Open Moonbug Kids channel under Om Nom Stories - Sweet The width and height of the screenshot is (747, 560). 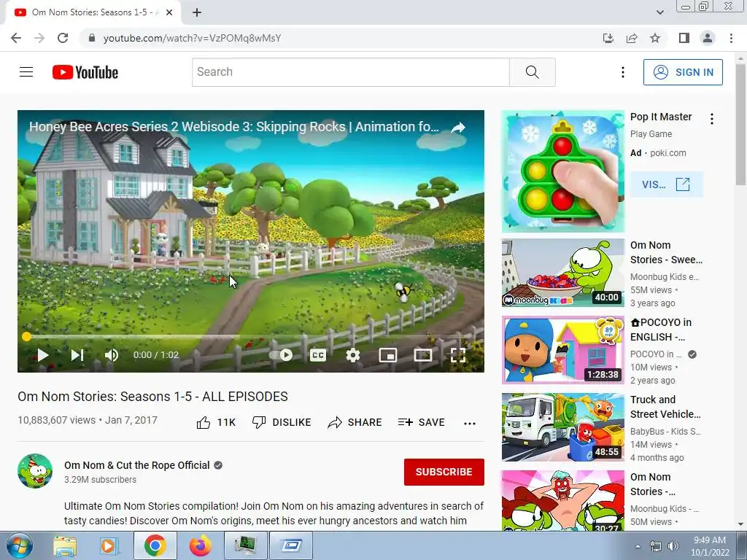coord(665,276)
